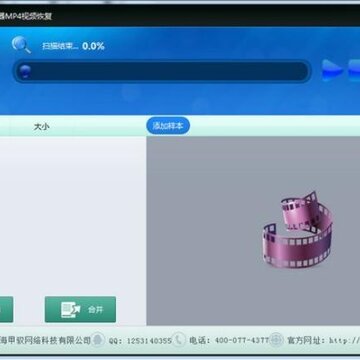Click the 添加样本 button

point(168,126)
